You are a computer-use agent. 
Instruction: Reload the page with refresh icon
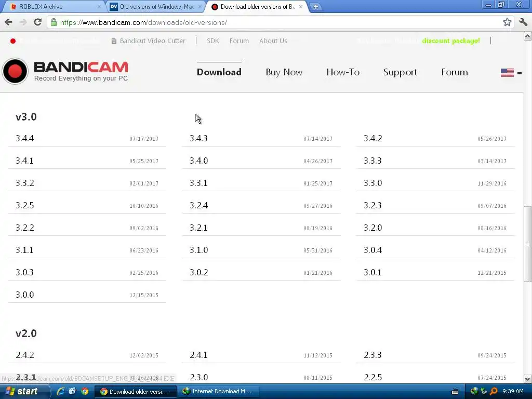point(37,22)
